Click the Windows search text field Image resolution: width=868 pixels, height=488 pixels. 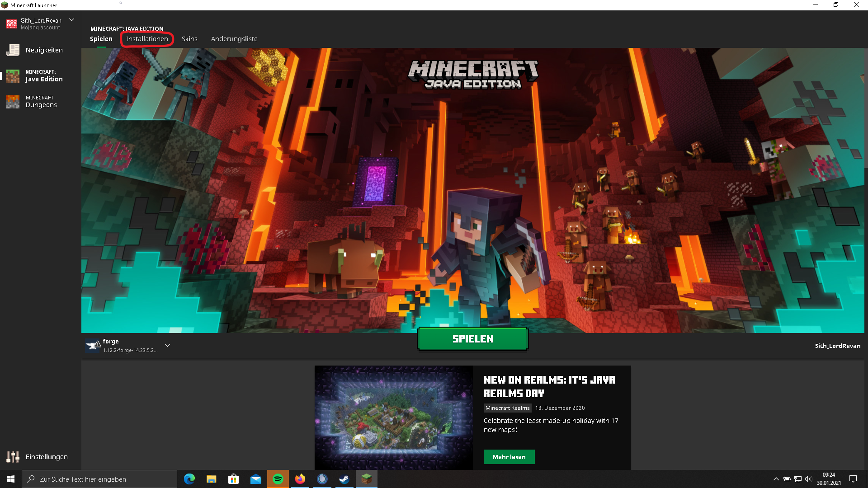pyautogui.click(x=99, y=479)
